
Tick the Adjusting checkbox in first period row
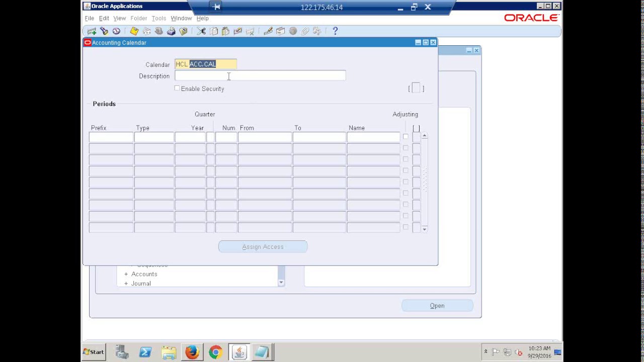(x=406, y=137)
